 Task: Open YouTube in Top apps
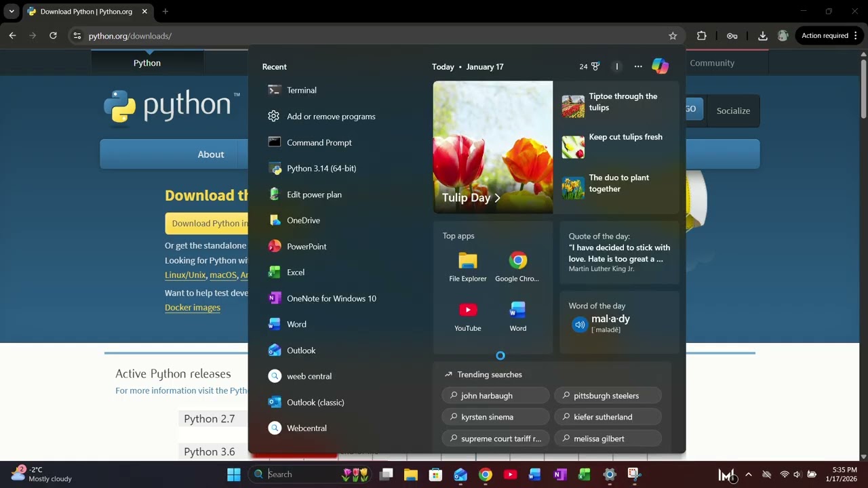pyautogui.click(x=468, y=317)
